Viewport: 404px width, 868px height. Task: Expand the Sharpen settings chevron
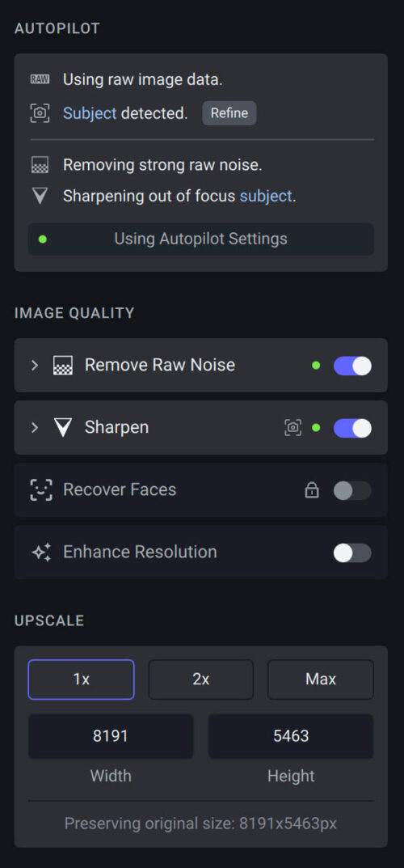click(35, 428)
